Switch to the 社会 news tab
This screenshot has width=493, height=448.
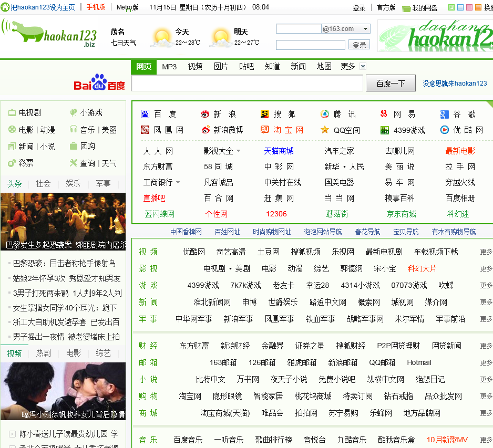click(x=43, y=183)
